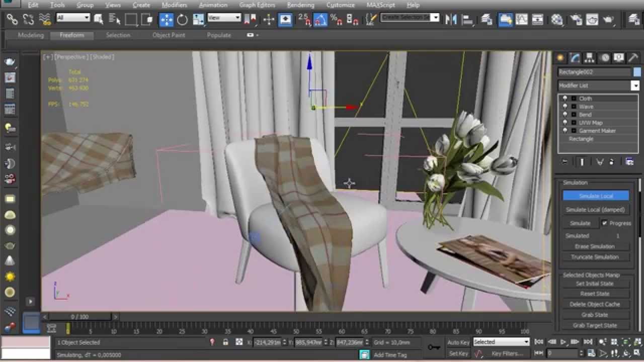Switch to the Modeling ribbon tab

click(x=31, y=35)
